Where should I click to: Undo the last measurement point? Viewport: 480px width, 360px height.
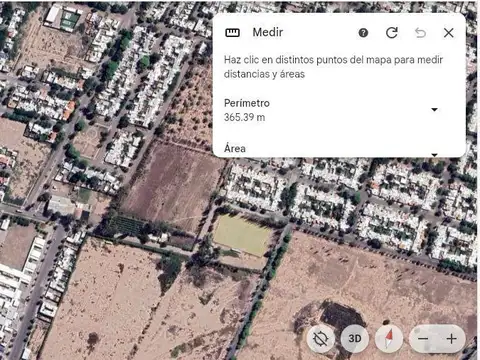point(420,33)
